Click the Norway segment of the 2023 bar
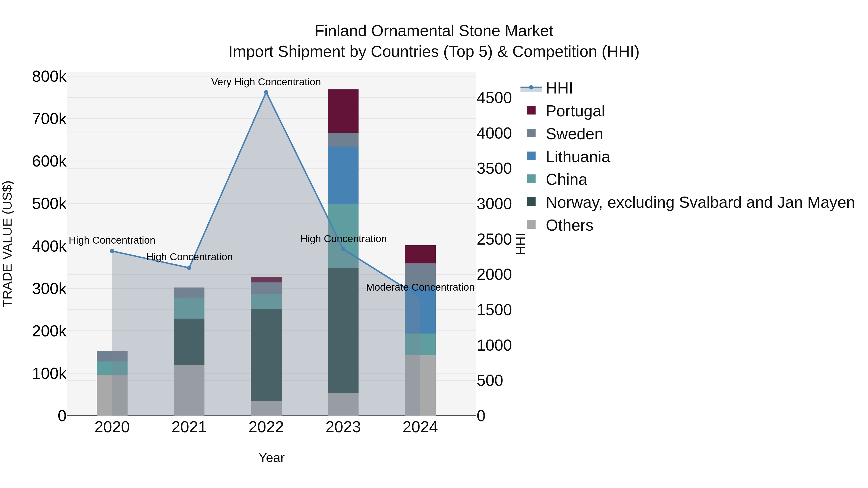The width and height of the screenshot is (868, 488). (x=343, y=330)
